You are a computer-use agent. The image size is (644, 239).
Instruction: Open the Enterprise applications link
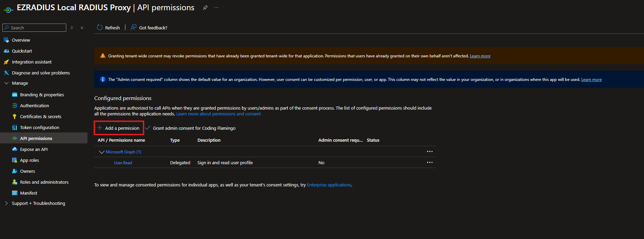click(329, 185)
